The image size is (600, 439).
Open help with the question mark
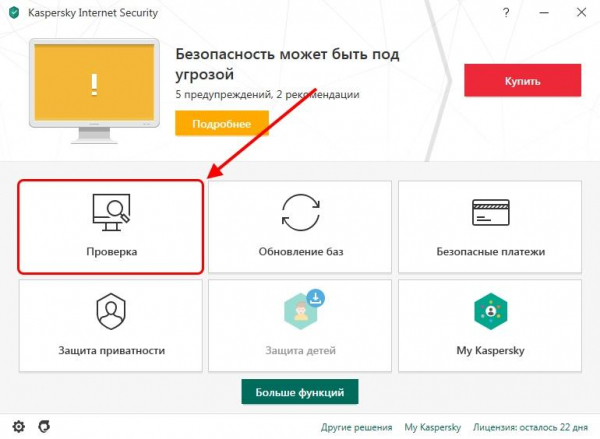506,13
